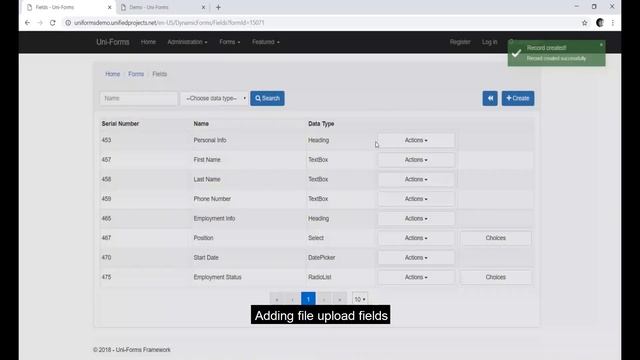The image size is (640, 360).
Task: Bookmark this page with star icon
Action: tap(584, 23)
